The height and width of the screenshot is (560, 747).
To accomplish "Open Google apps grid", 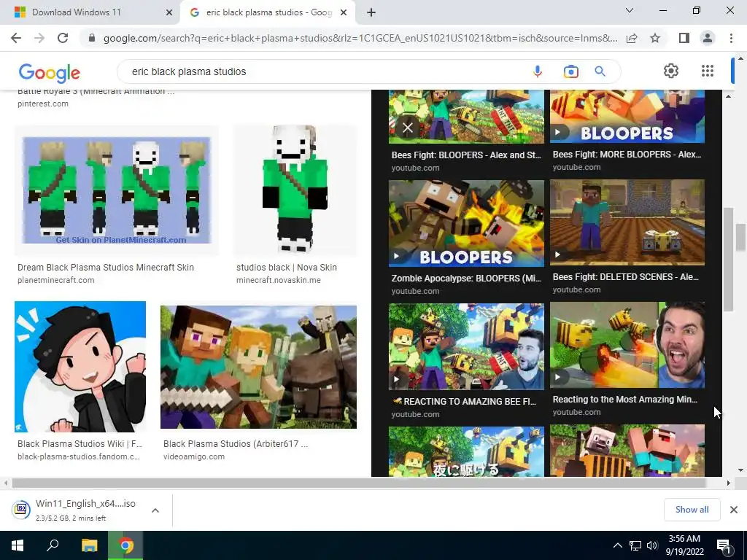I will [x=708, y=71].
